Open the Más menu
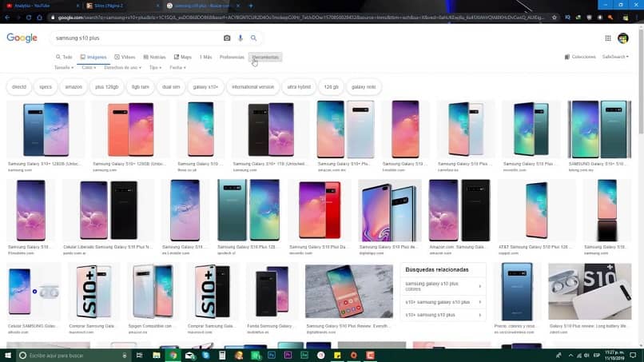Screen dimensions: 644x362 [206, 57]
